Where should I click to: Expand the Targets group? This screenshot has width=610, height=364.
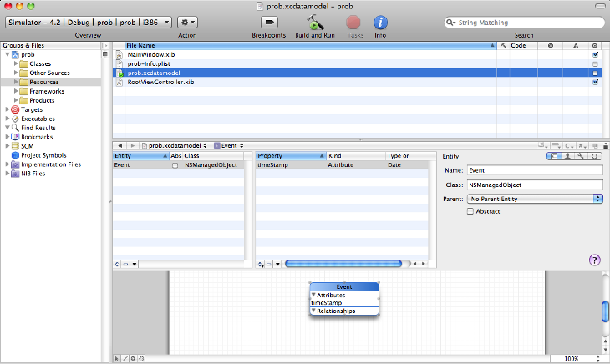coord(8,109)
